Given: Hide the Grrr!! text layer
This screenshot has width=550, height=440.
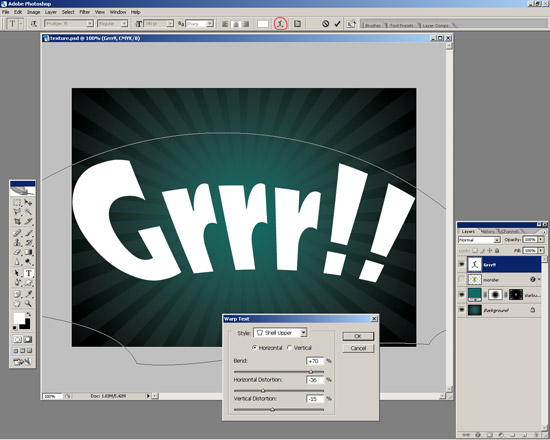Looking at the screenshot, I should click(462, 265).
